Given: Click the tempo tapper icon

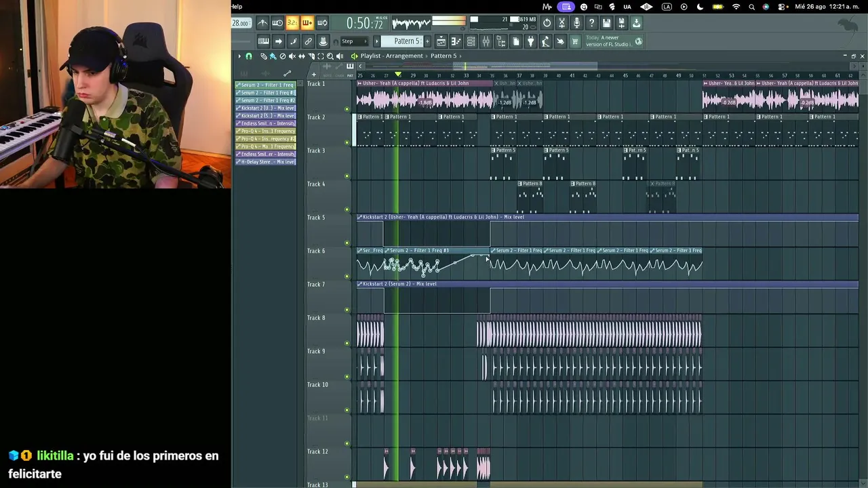Looking at the screenshot, I should point(545,41).
